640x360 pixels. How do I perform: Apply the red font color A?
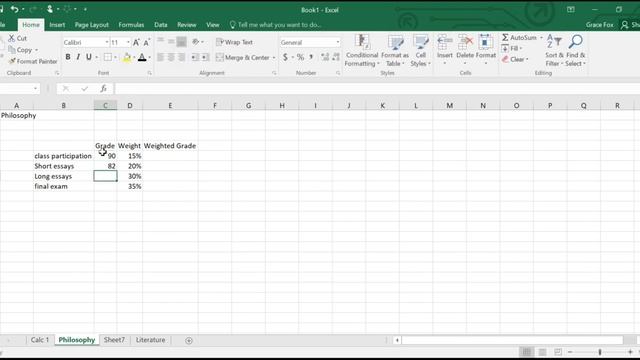[142, 58]
